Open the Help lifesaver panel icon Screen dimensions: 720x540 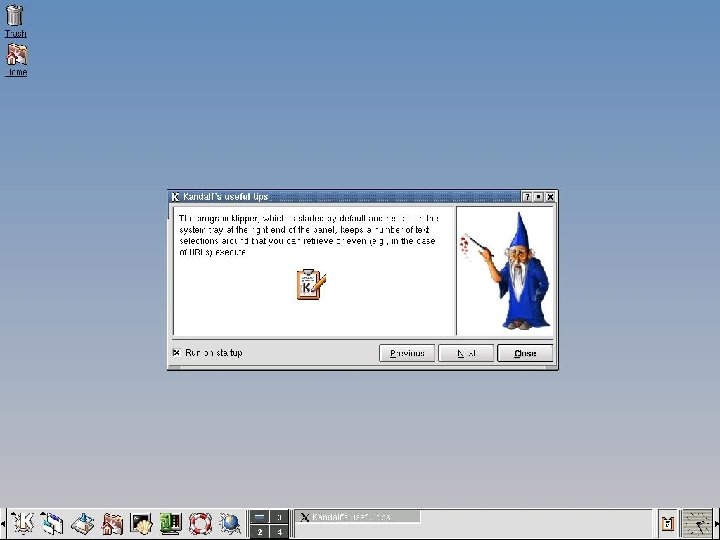[200, 523]
